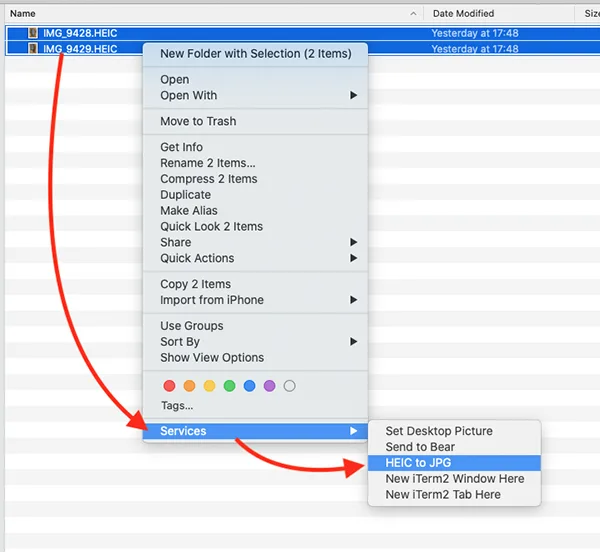Choose New iTerm2 Tab Here
Viewport: 600px width, 552px height.
[455, 495]
